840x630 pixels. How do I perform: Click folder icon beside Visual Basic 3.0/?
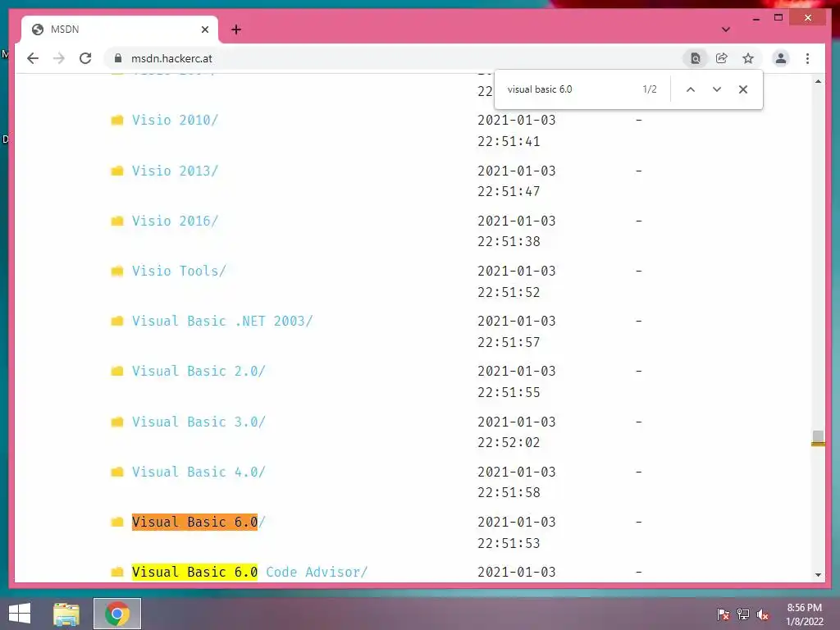[116, 422]
